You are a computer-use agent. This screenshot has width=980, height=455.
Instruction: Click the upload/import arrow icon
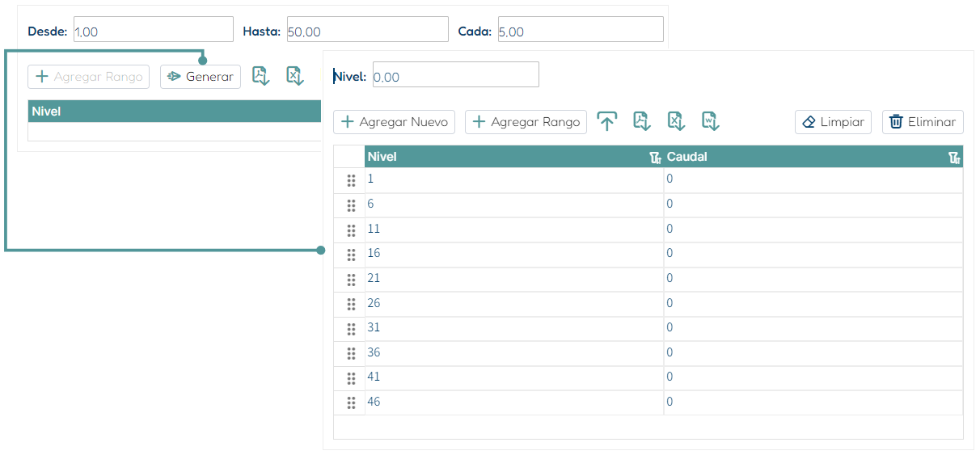(x=607, y=122)
